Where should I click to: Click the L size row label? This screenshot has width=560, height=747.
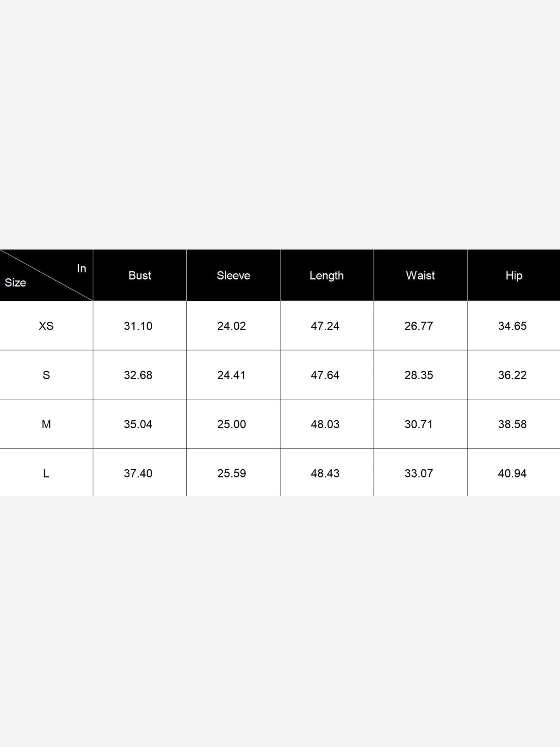click(x=46, y=473)
